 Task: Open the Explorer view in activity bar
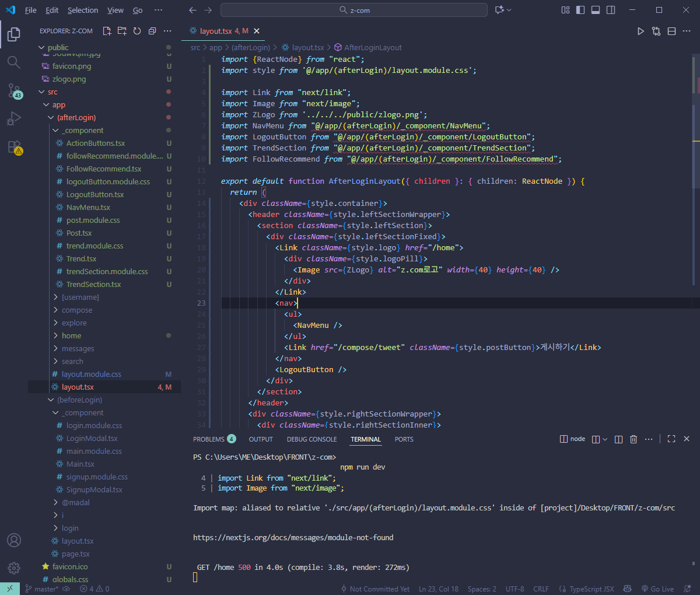(x=14, y=34)
